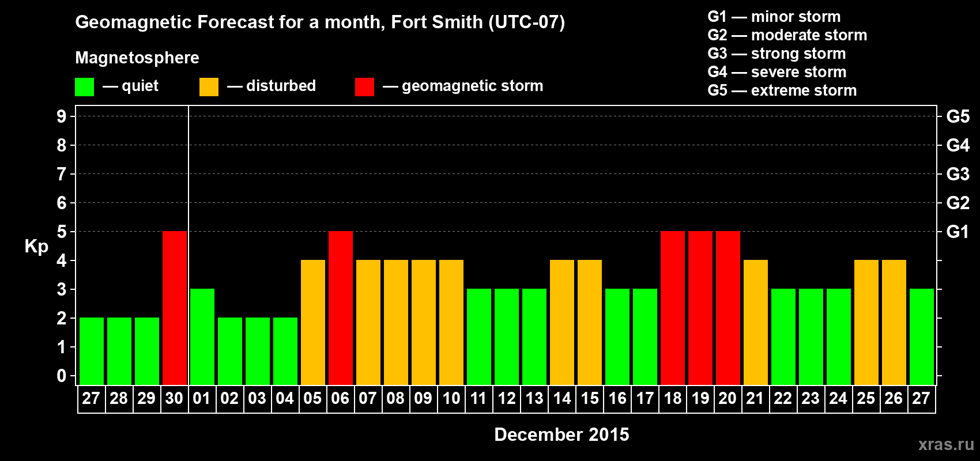Click the '— geomagnetic storm' legend text

point(463,86)
